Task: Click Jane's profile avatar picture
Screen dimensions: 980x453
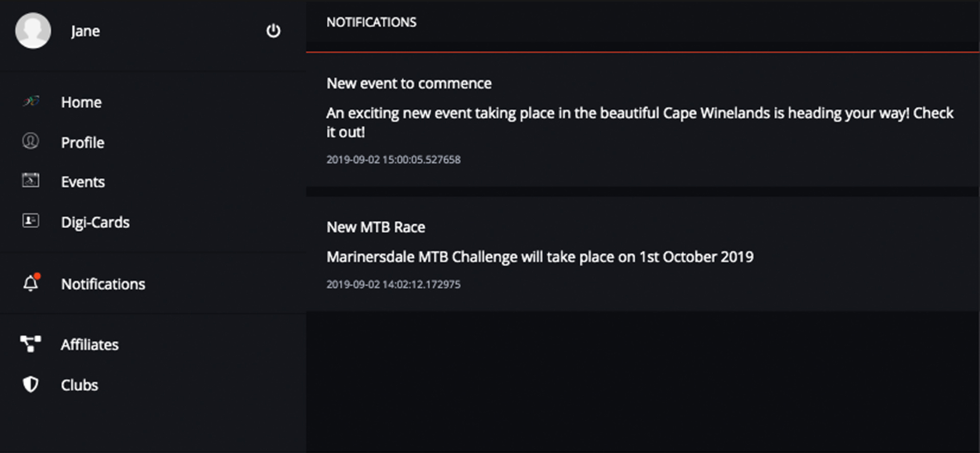Action: point(33,30)
